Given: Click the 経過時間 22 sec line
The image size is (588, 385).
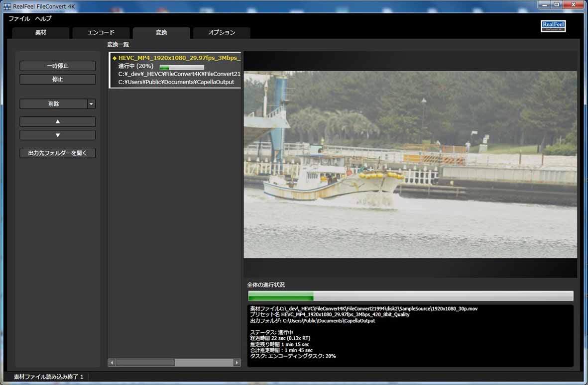Looking at the screenshot, I should [280, 338].
